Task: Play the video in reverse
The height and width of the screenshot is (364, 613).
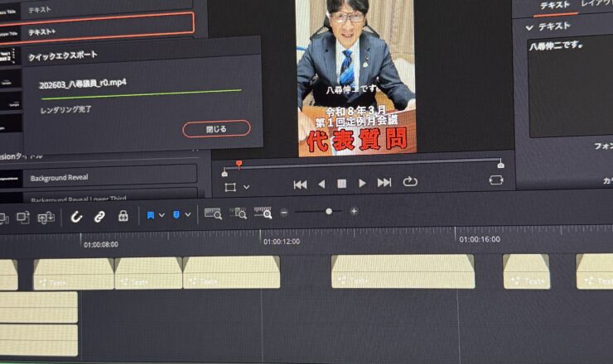Action: 321,183
